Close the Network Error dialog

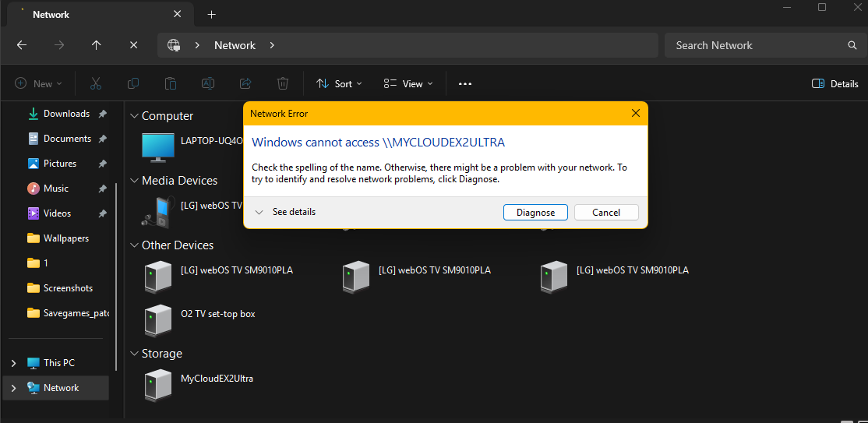tap(636, 114)
